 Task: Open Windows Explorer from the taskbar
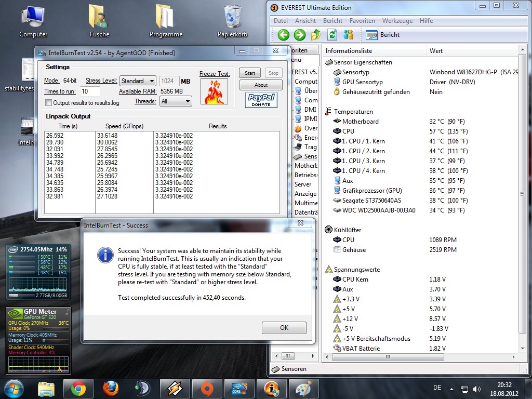(x=46, y=389)
